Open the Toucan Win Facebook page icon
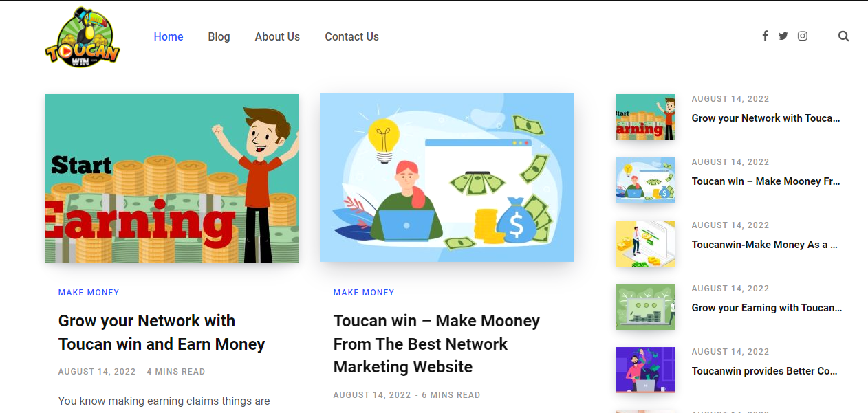 pos(765,36)
